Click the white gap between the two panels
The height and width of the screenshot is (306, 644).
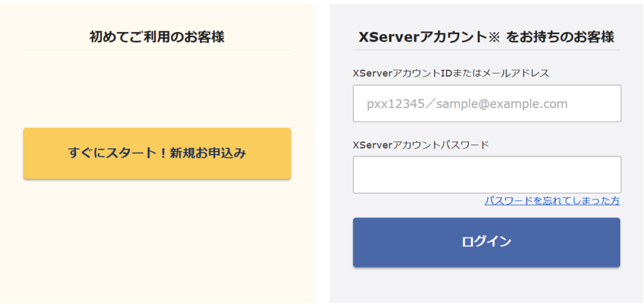coord(322,153)
